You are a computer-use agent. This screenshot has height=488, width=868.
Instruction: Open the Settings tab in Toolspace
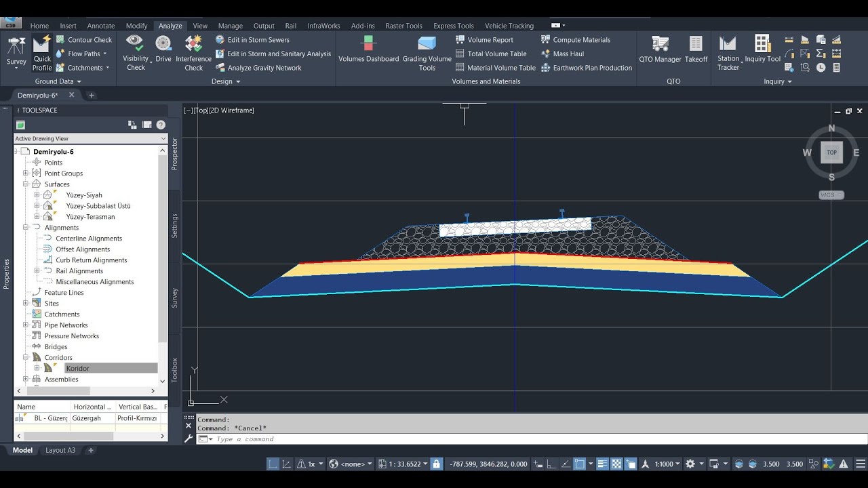tap(174, 226)
